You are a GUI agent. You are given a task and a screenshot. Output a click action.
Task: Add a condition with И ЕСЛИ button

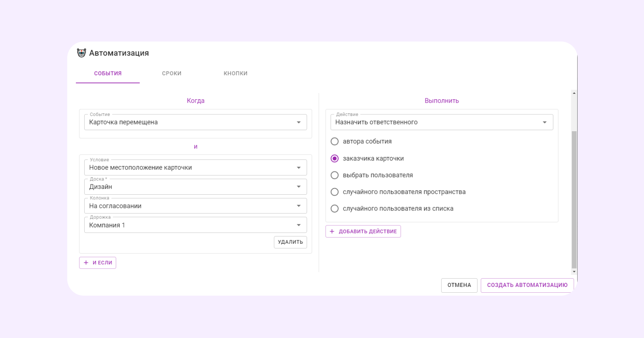click(98, 263)
